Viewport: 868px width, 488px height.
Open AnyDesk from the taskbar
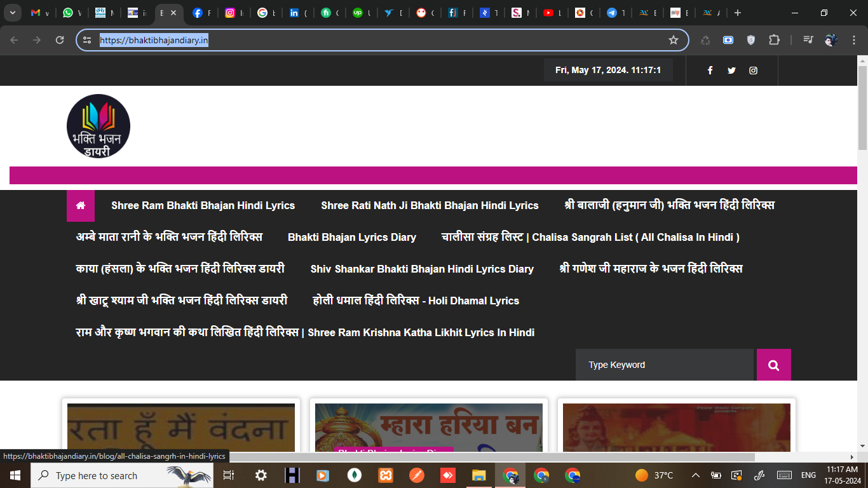(x=447, y=475)
